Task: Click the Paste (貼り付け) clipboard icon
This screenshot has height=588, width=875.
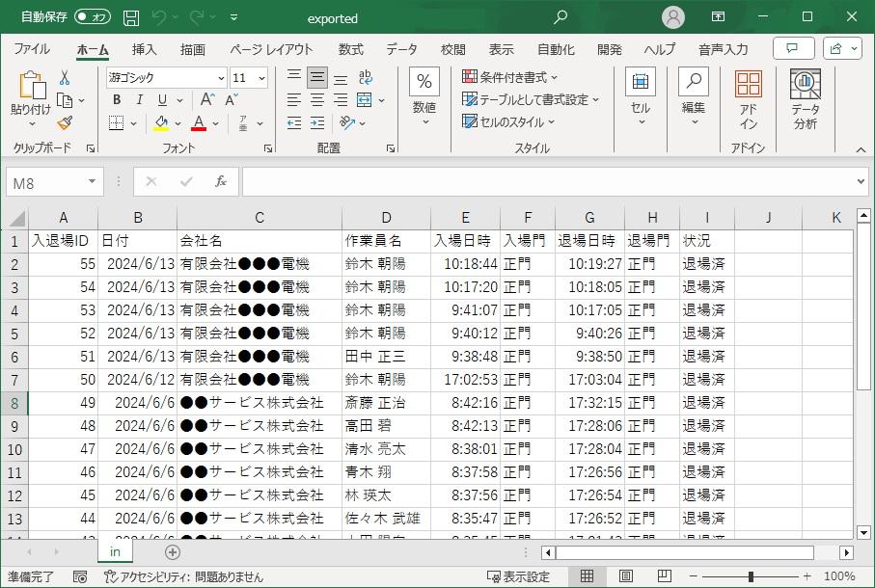Action: (32, 85)
